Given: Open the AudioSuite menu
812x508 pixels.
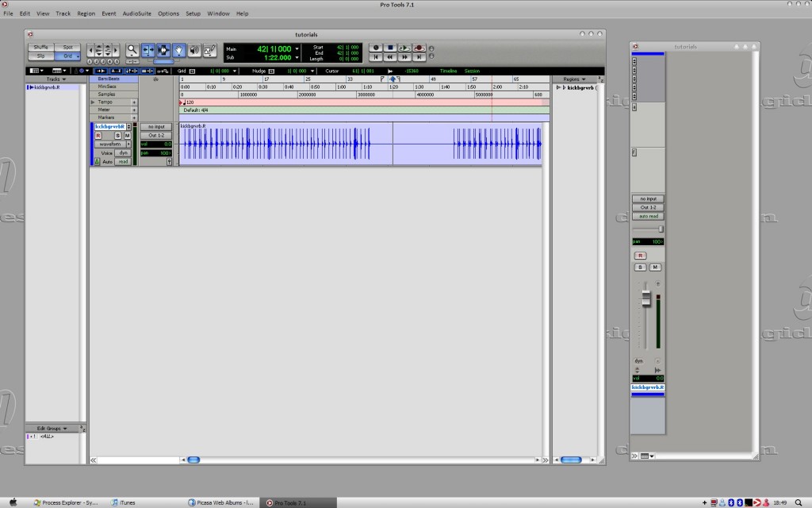Looking at the screenshot, I should coord(137,13).
